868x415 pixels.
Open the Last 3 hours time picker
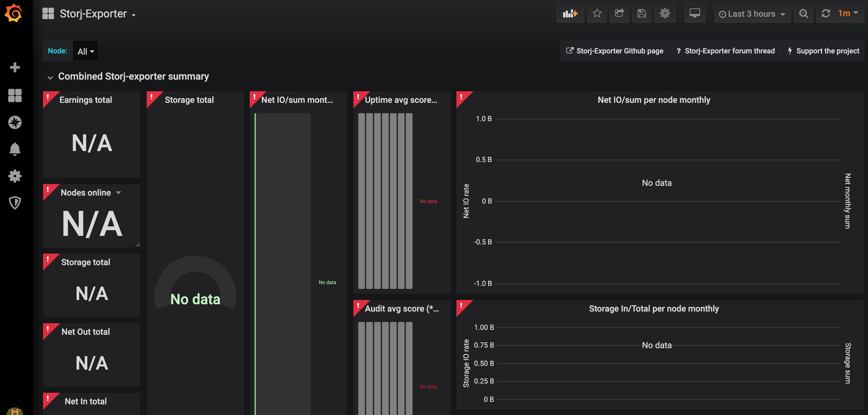tap(752, 14)
